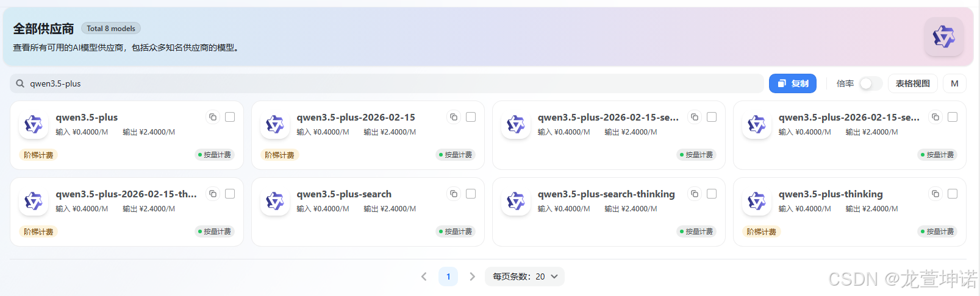
Task: Check the qwen3.5-plus-thinking checkbox
Action: pyautogui.click(x=953, y=194)
